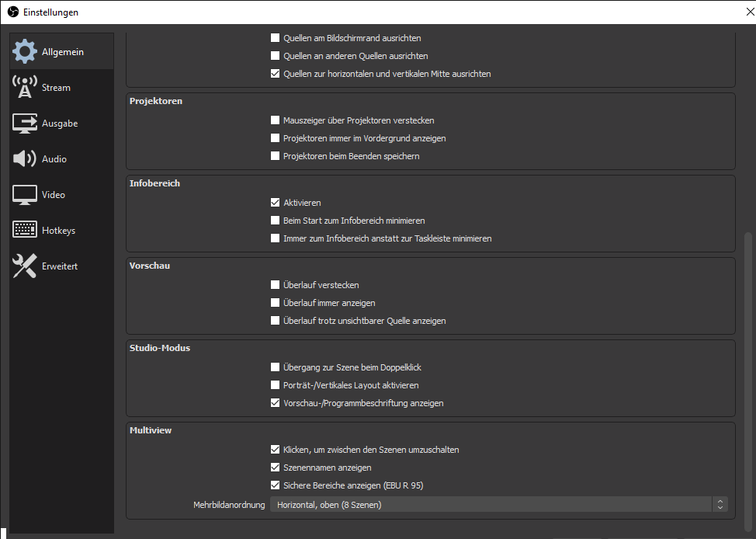Enable Quellen am Bildschirmrand ausrichten
Viewport: 756px width, 539px height.
coord(275,38)
